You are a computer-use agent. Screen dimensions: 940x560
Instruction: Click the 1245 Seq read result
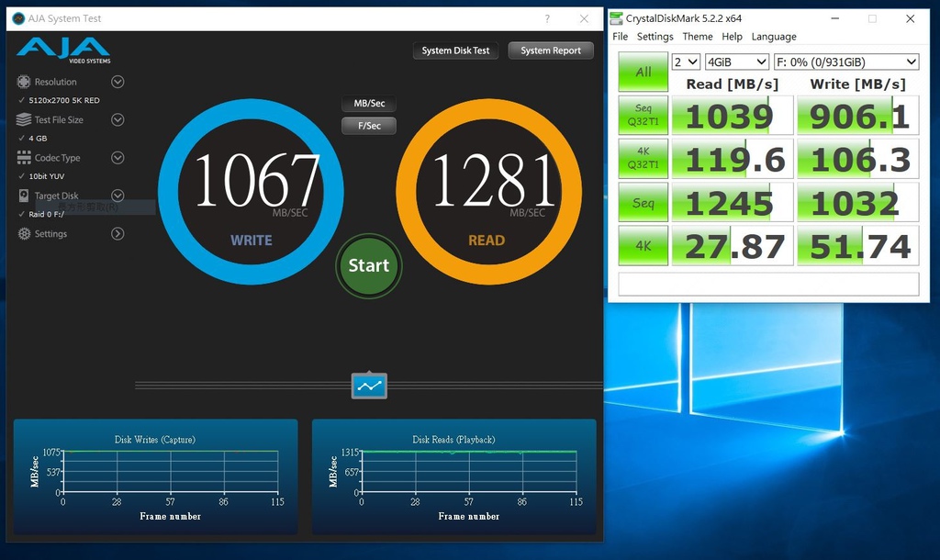[x=732, y=202]
